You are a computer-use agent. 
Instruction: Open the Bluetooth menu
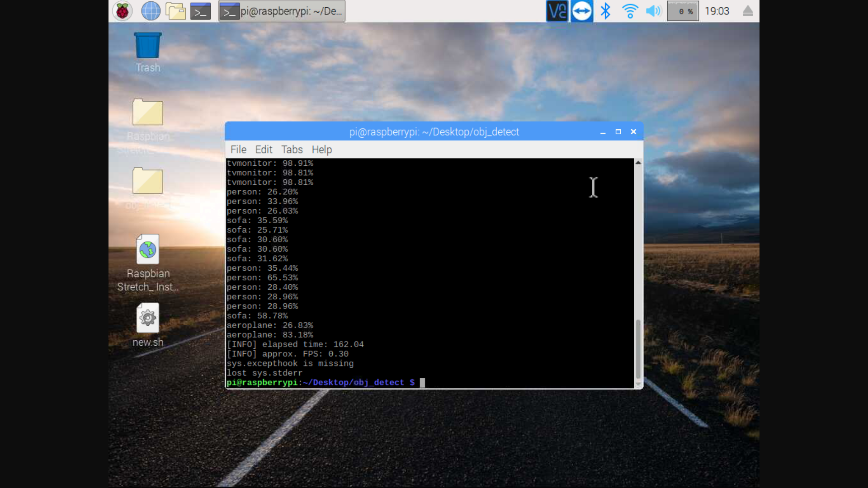coord(605,11)
